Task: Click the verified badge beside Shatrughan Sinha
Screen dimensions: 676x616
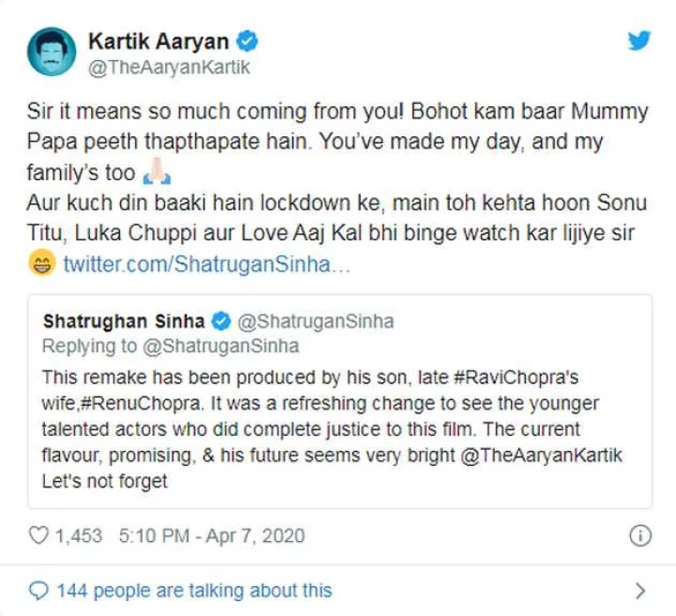Action: (x=222, y=321)
